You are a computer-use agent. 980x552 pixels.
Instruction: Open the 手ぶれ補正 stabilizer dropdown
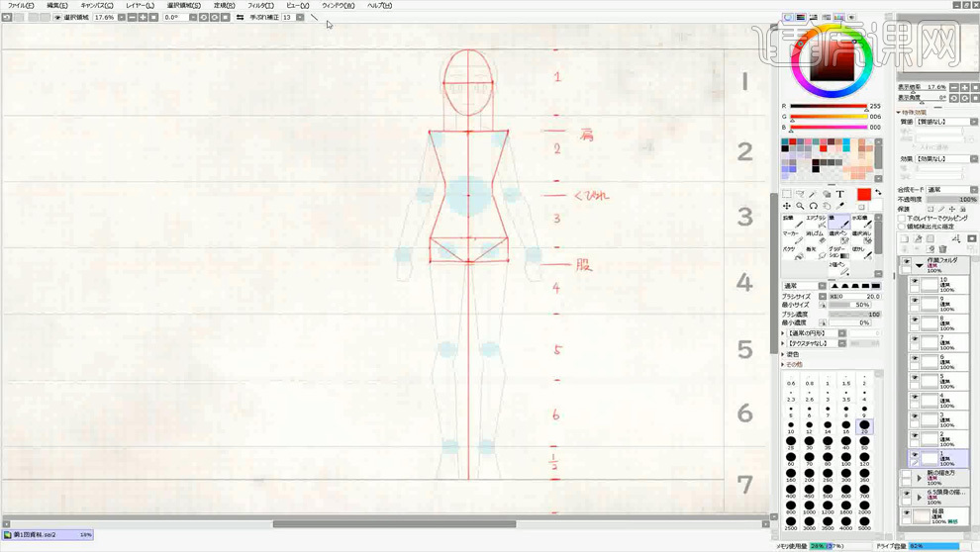tap(300, 18)
